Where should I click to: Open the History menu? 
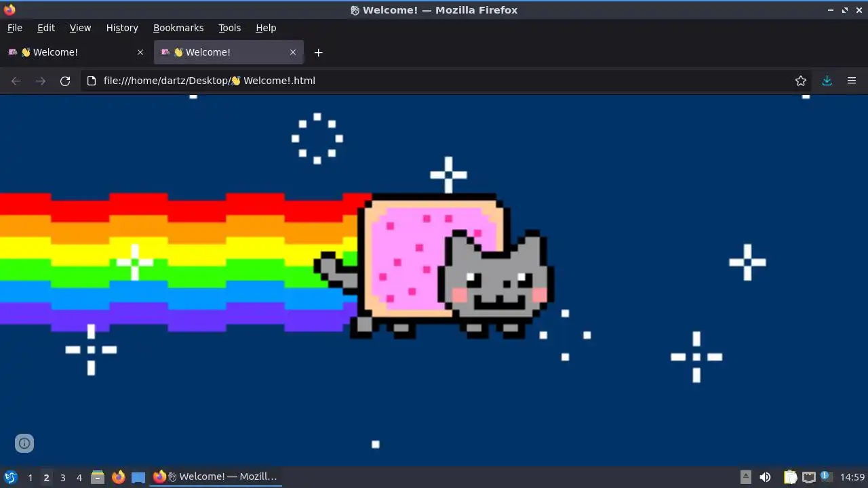[122, 28]
